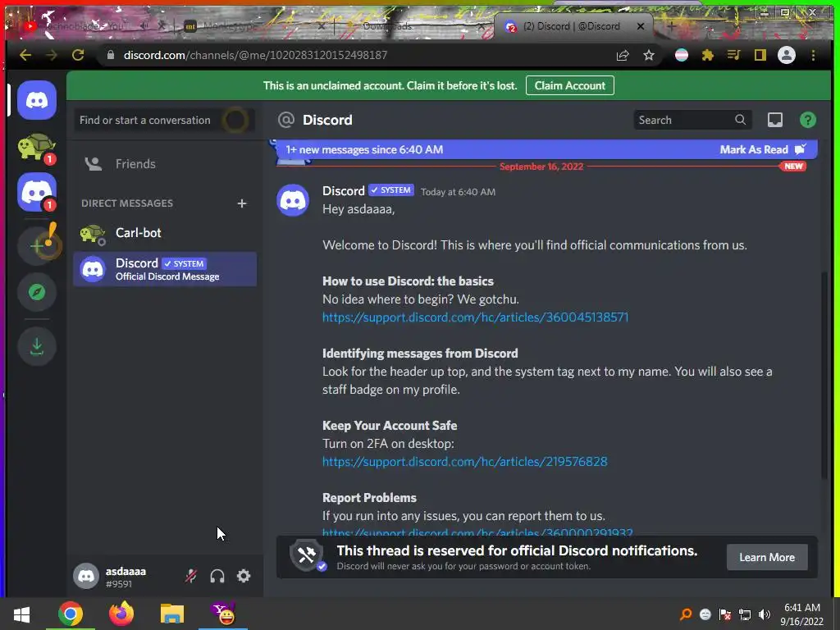Click the network icon in system tray
This screenshot has height=630, width=840.
745,614
